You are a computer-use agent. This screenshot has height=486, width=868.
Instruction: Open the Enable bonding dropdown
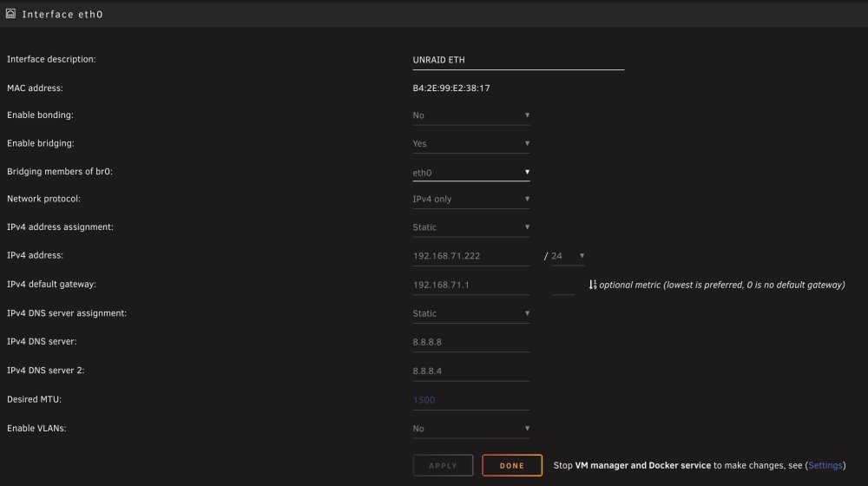[471, 115]
